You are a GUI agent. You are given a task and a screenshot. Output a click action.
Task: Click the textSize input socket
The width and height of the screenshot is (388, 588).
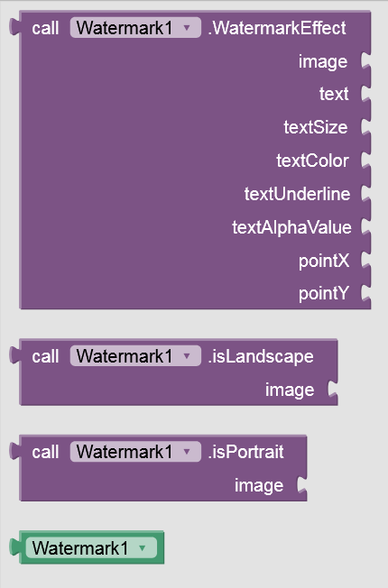pyautogui.click(x=365, y=127)
